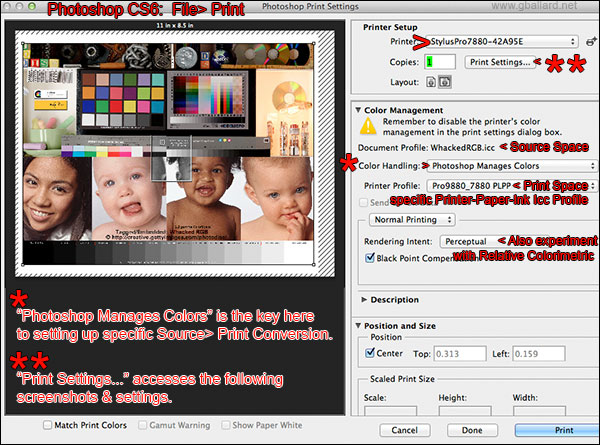Click the Photoshop Print Settings title
The image size is (600, 445).
310,7
